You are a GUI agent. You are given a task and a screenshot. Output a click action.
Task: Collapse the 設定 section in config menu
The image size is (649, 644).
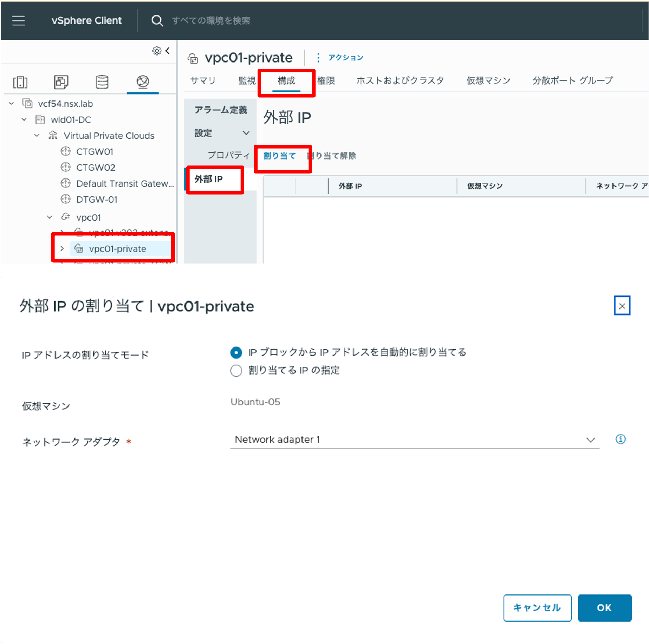point(246,133)
